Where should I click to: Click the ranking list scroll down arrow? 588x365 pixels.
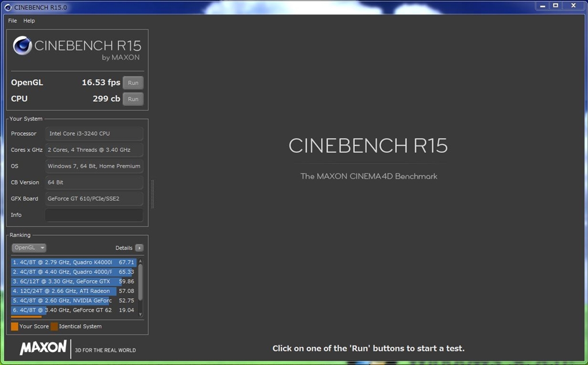tap(141, 314)
